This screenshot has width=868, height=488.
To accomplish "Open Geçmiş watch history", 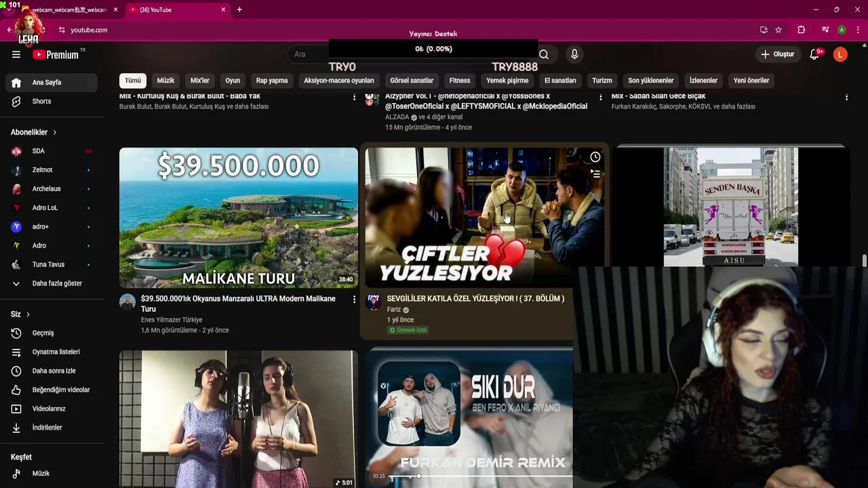I will [52, 333].
